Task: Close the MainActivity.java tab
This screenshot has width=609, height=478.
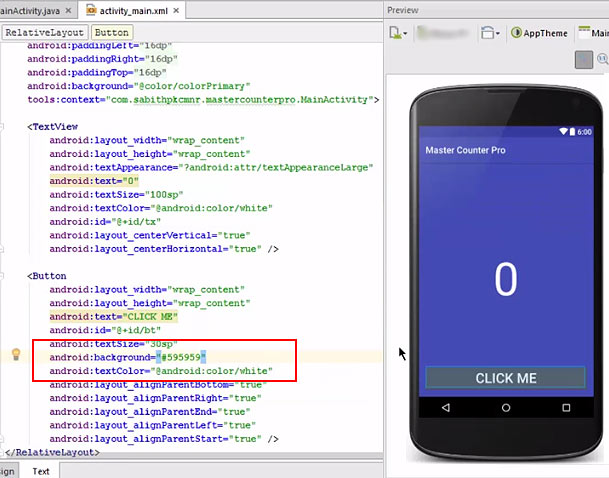Action: (x=69, y=9)
